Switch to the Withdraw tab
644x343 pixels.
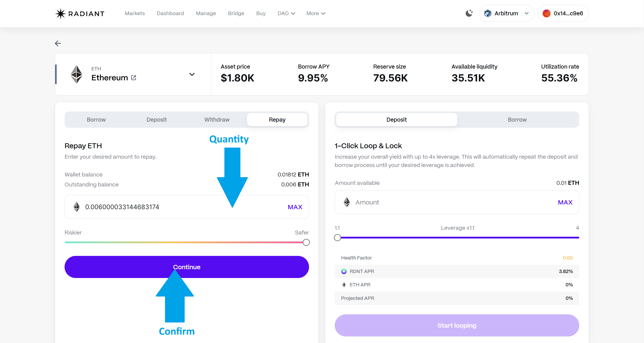(x=217, y=120)
